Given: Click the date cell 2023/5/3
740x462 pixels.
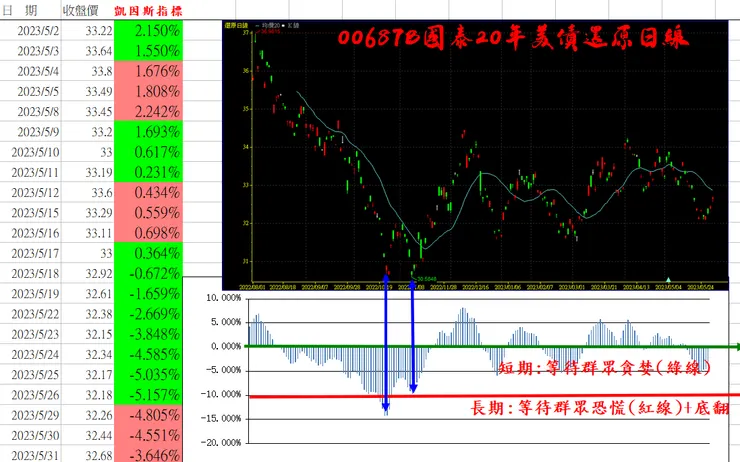Looking at the screenshot, I should click(30, 51).
